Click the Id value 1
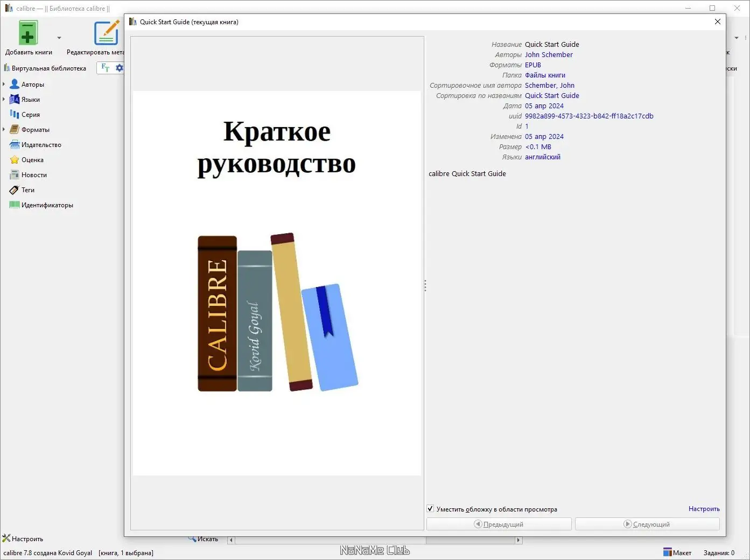 click(527, 127)
